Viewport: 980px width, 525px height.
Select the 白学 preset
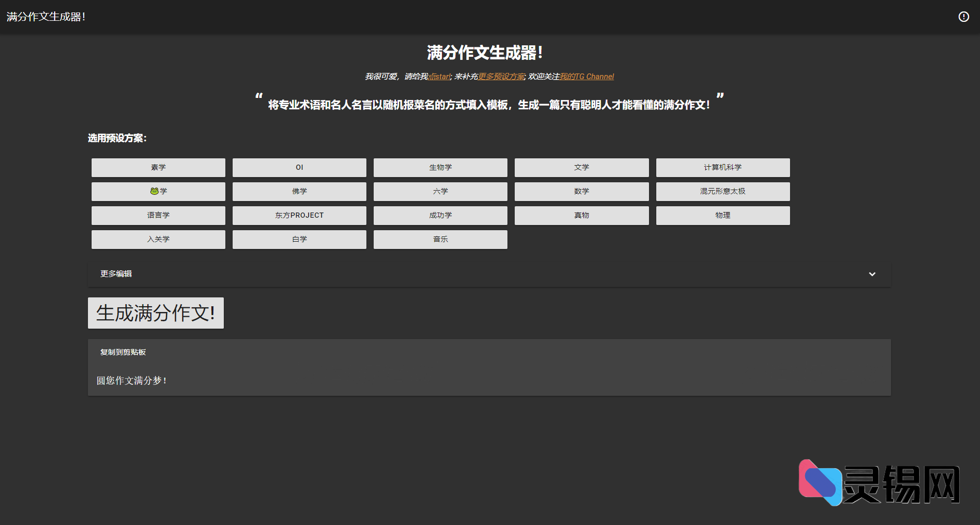click(299, 239)
